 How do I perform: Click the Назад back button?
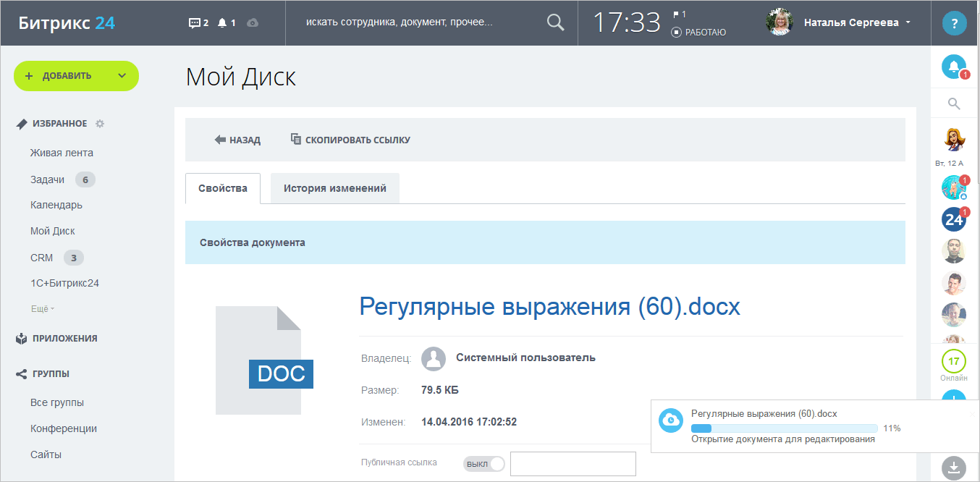[x=237, y=140]
